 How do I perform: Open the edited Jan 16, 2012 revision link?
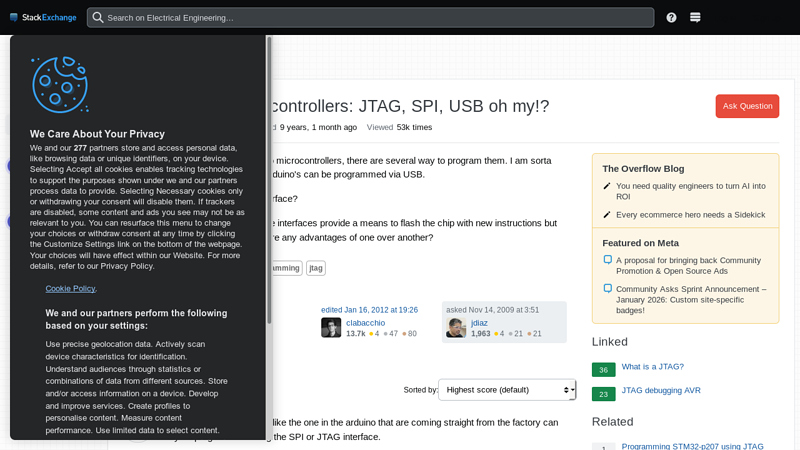coord(369,310)
